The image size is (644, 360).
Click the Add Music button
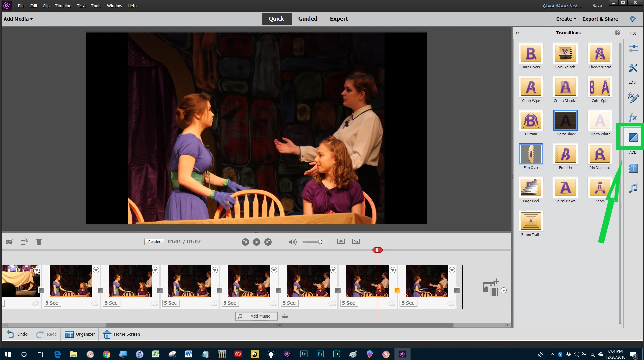tap(257, 316)
